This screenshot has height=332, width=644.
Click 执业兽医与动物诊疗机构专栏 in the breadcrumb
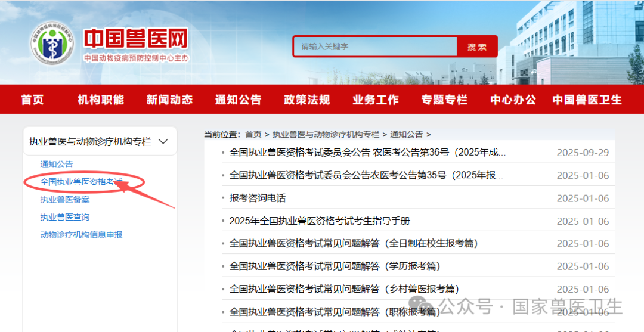coord(326,134)
